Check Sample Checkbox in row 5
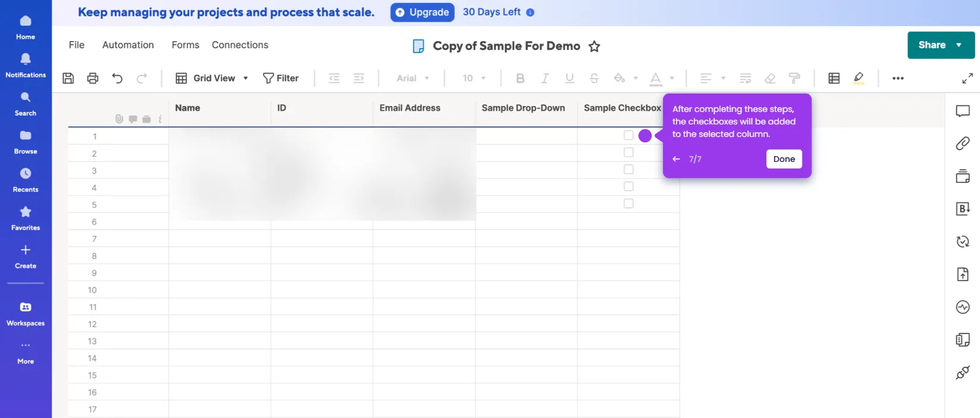The width and height of the screenshot is (980, 418). 628,204
